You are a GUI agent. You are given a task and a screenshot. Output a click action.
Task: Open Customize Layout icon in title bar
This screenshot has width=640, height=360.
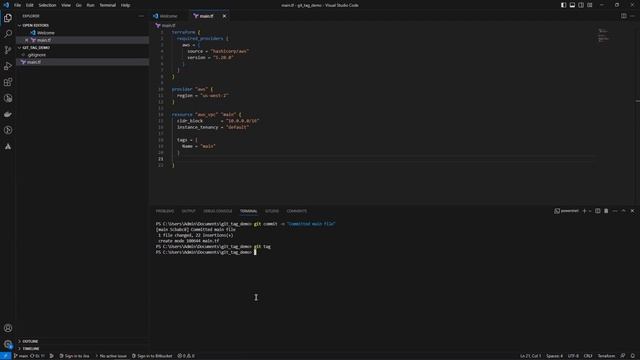pos(590,5)
